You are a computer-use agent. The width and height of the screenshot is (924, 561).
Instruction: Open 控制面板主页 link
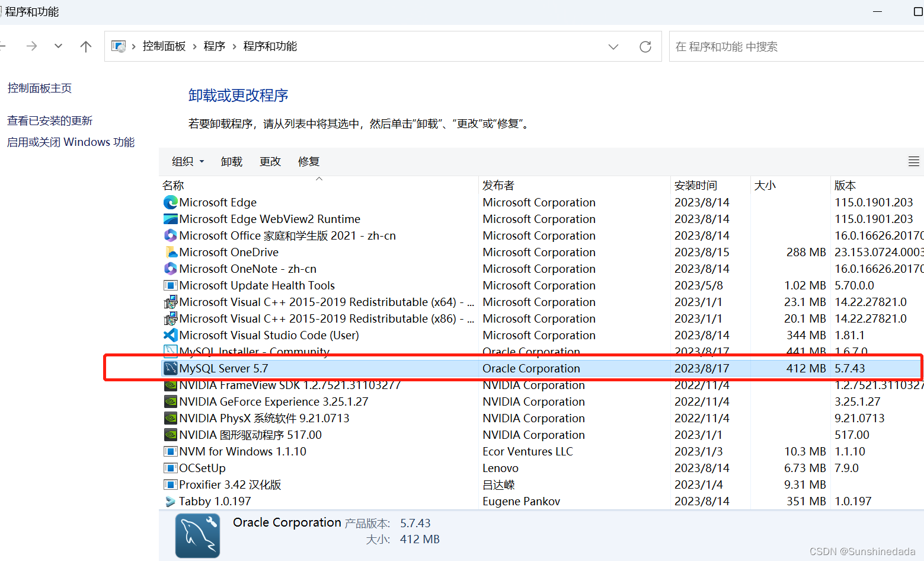tap(40, 88)
